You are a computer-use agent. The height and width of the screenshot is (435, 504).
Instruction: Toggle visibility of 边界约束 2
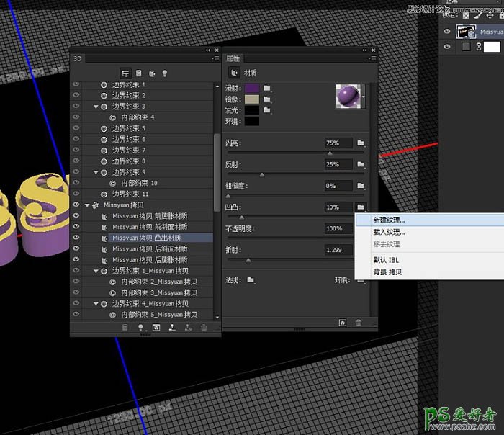tap(76, 95)
